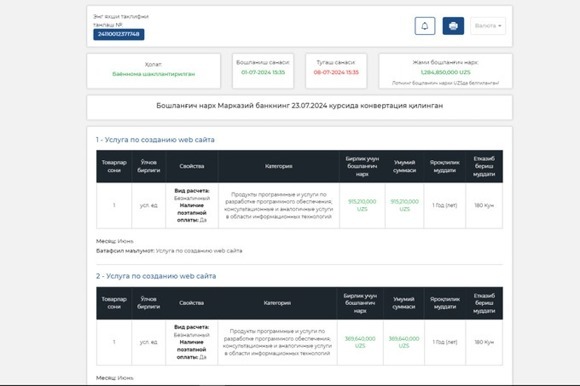
Task: Click the heading 1 - Услуга по созданию web сайта
Action: click(155, 140)
